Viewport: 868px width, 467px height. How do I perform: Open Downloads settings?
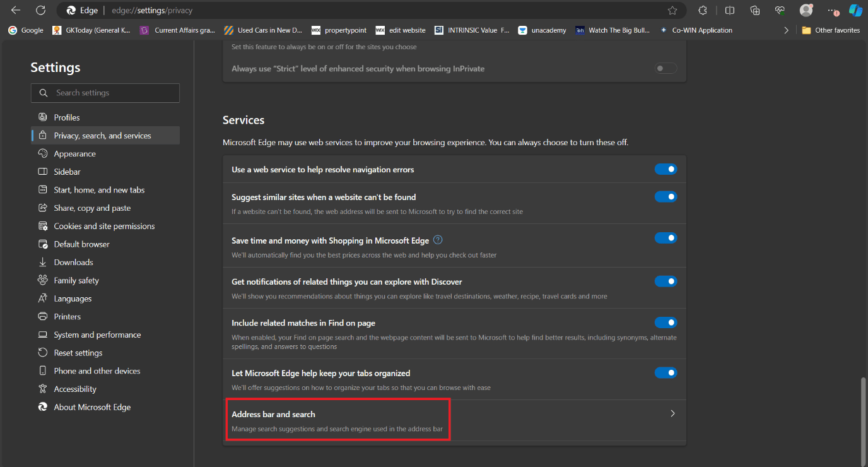click(105, 263)
